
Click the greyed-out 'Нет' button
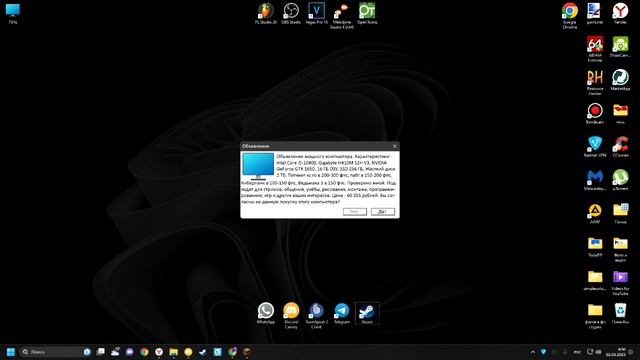[x=354, y=211]
